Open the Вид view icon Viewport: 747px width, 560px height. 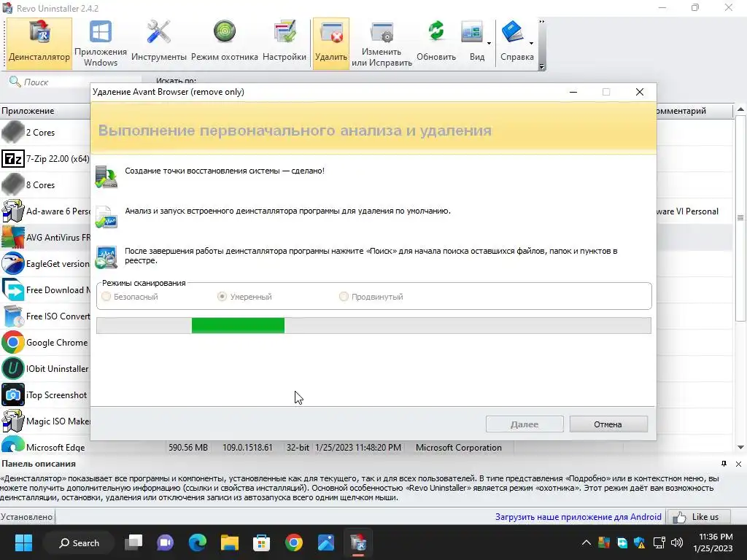click(473, 32)
